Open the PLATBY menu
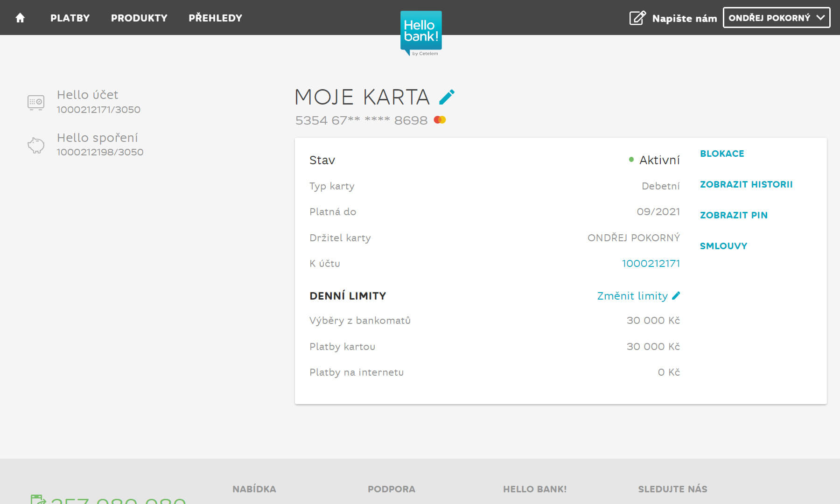The height and width of the screenshot is (504, 840). (70, 18)
